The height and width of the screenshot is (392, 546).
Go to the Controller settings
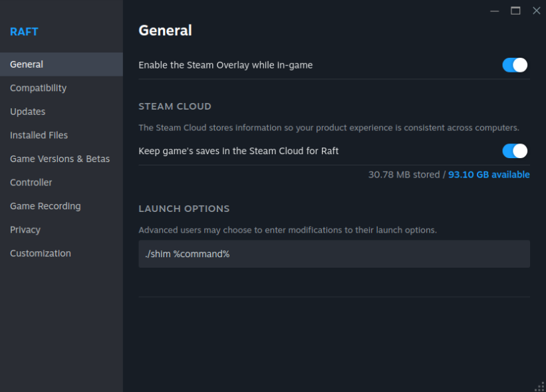(31, 183)
